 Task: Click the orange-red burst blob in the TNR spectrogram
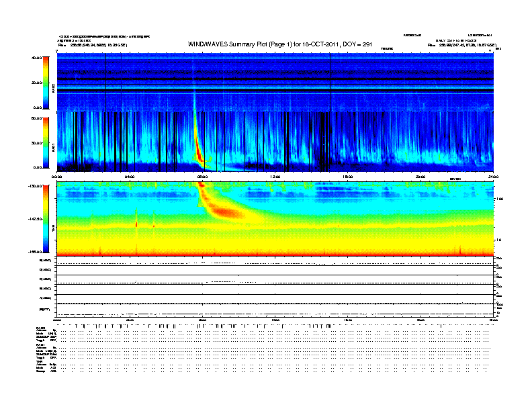228,213
